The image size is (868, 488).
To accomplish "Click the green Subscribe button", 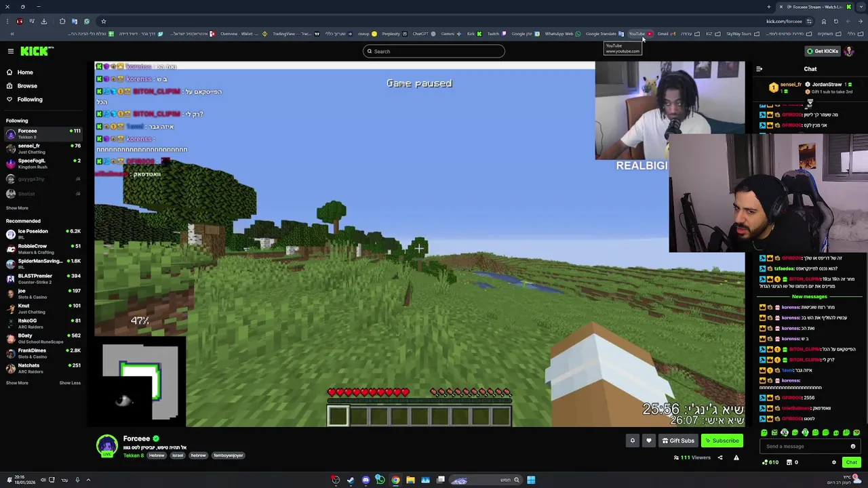I will [x=722, y=441].
